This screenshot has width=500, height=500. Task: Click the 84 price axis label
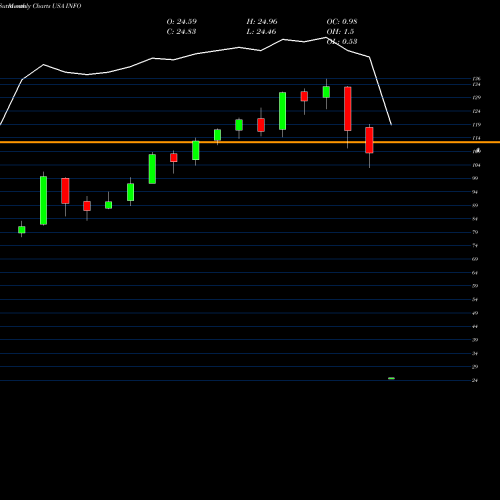[475, 219]
